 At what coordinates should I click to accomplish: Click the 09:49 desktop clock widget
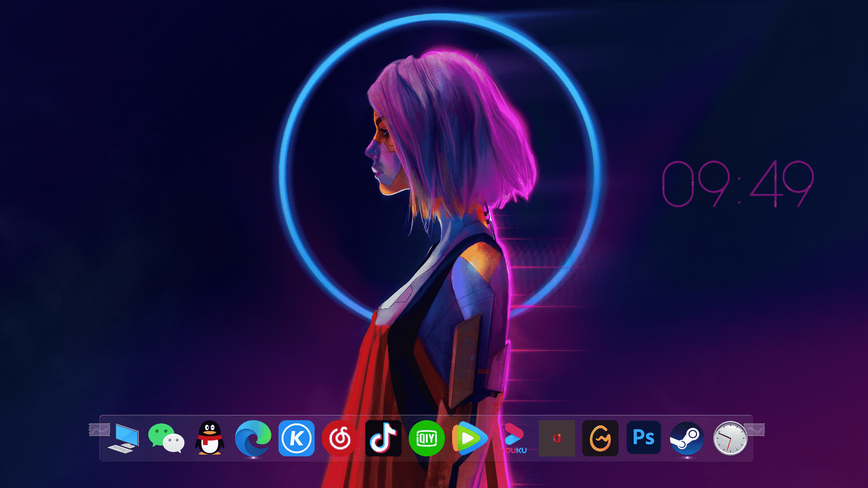738,184
